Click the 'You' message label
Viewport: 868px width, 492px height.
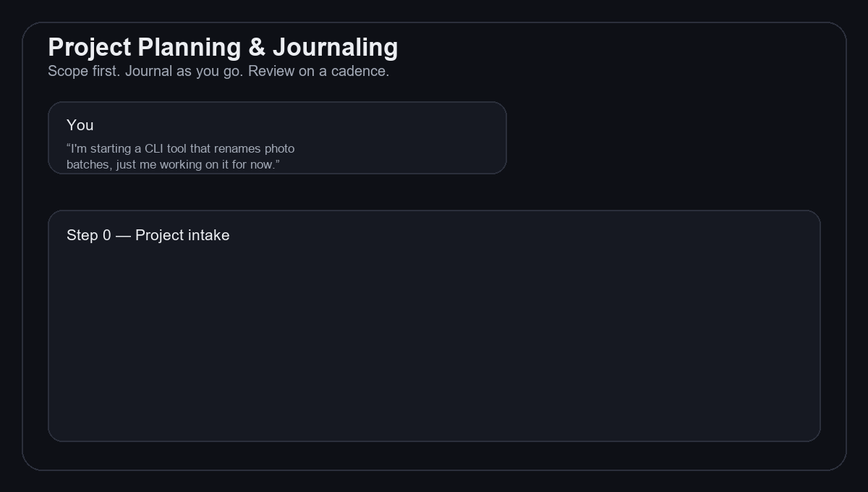[x=80, y=125]
